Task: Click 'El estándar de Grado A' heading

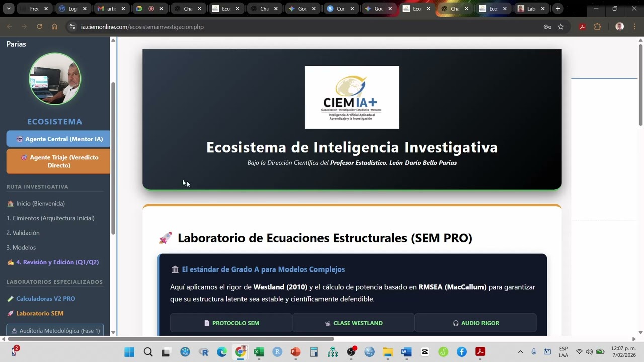Action: [x=263, y=269]
